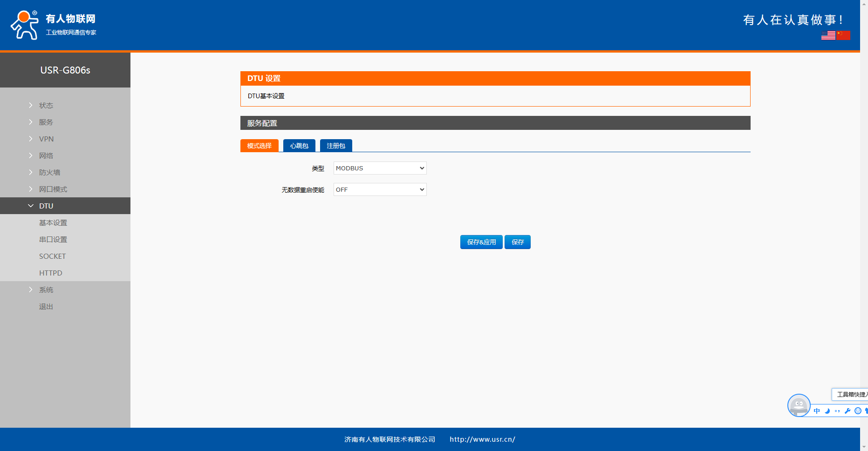Click the USR-G806s device title

click(x=65, y=70)
